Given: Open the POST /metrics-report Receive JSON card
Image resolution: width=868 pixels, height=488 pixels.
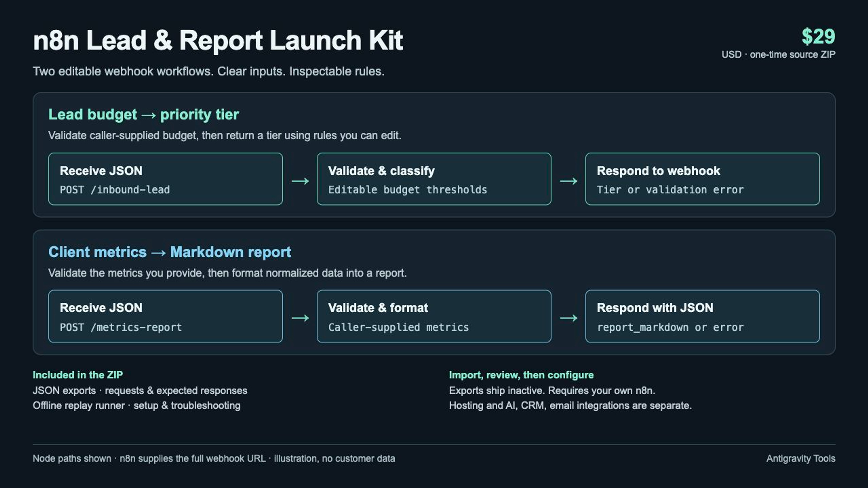Looking at the screenshot, I should 165,316.
